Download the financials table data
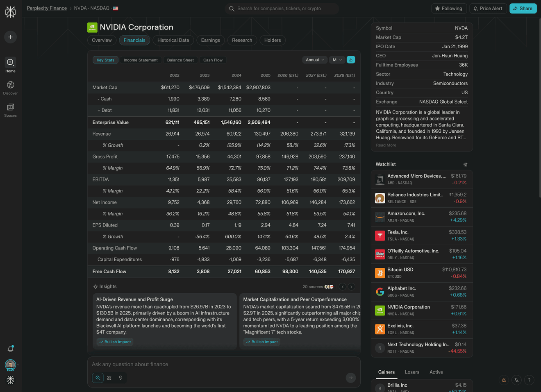The image size is (541, 392). click(351, 60)
